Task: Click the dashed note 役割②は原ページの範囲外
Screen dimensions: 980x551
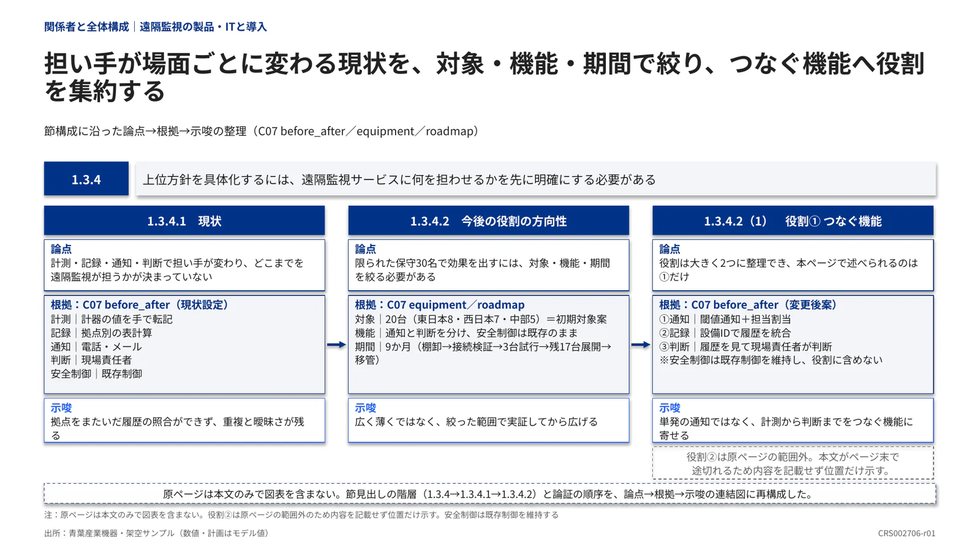Action: 793,463
